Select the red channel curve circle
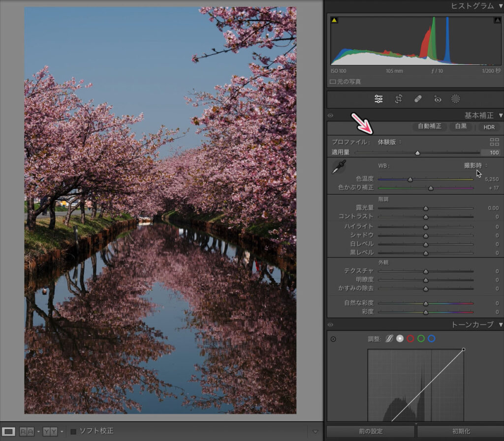The width and height of the screenshot is (504, 441). [410, 339]
